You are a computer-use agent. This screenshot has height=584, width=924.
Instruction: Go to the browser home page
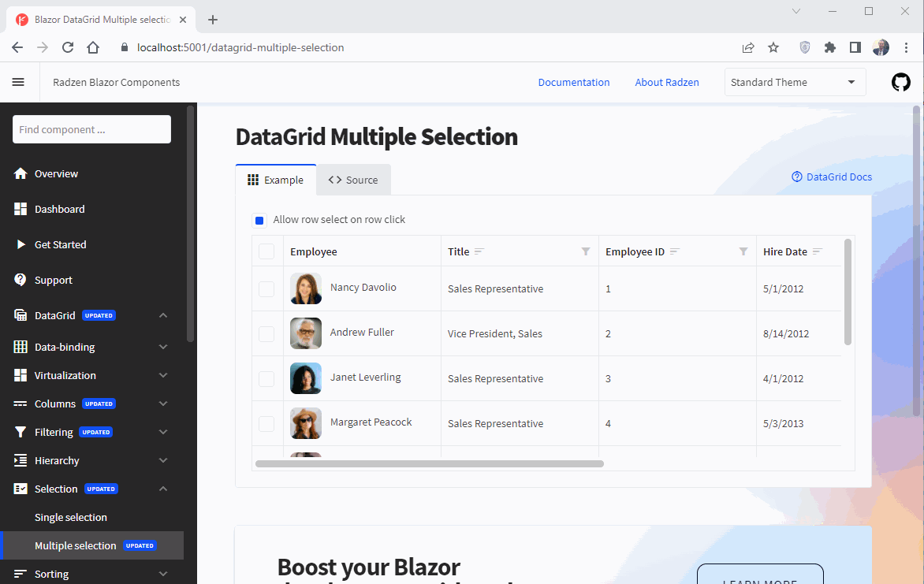click(x=93, y=48)
